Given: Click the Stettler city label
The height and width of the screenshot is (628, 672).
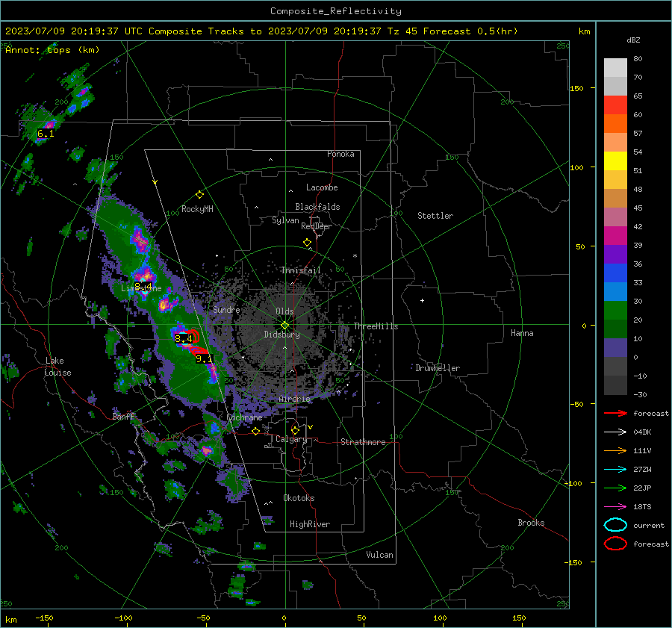Looking at the screenshot, I should (435, 216).
